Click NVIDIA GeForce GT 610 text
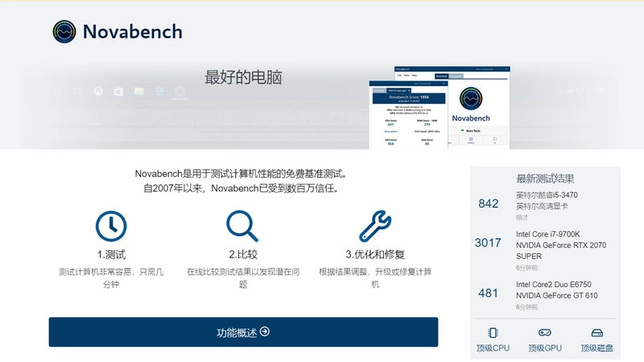This screenshot has width=644, height=362. pos(557,295)
